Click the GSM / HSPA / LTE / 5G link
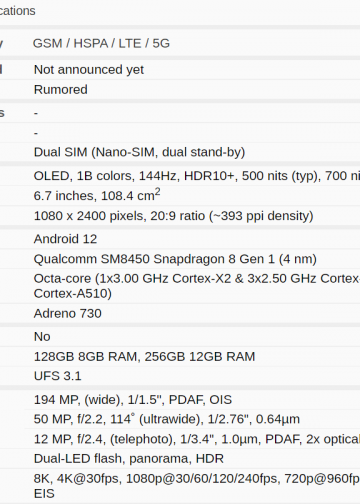This screenshot has width=360, height=504. coord(101,43)
